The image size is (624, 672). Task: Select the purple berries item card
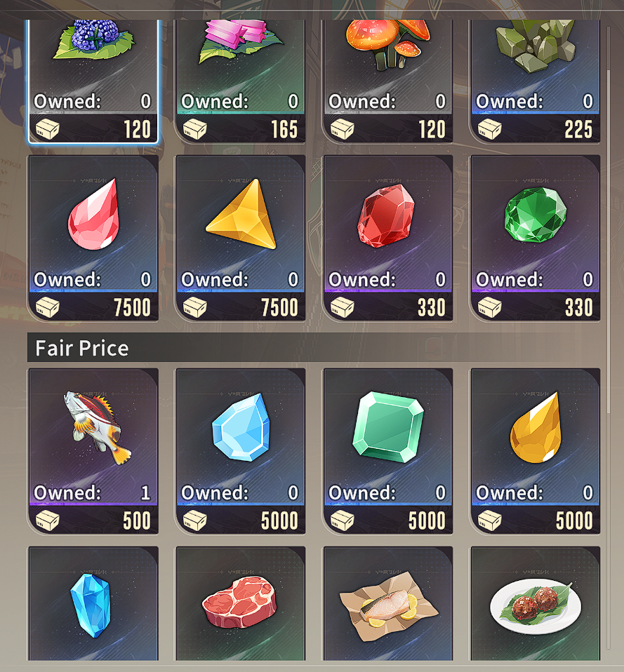[x=93, y=81]
